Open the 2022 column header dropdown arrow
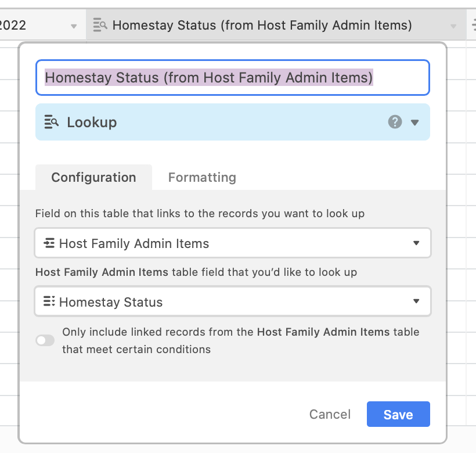The image size is (476, 453). coord(74,26)
